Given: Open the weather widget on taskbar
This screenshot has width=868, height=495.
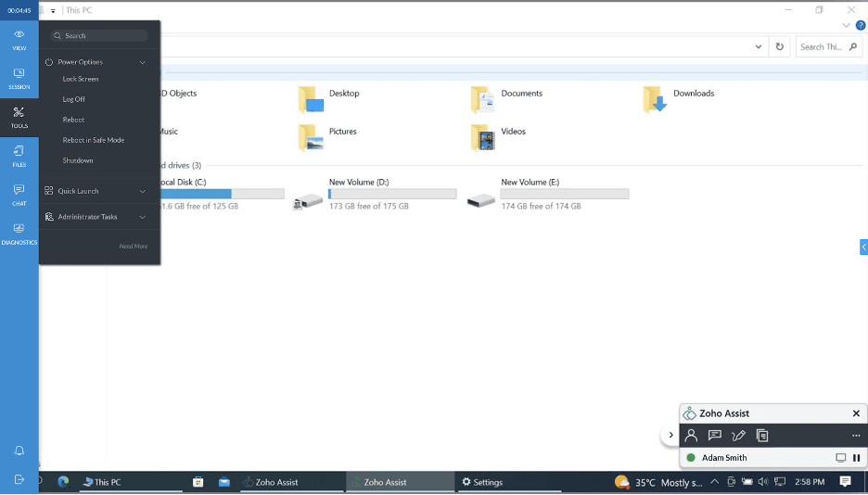Looking at the screenshot, I should pos(658,482).
